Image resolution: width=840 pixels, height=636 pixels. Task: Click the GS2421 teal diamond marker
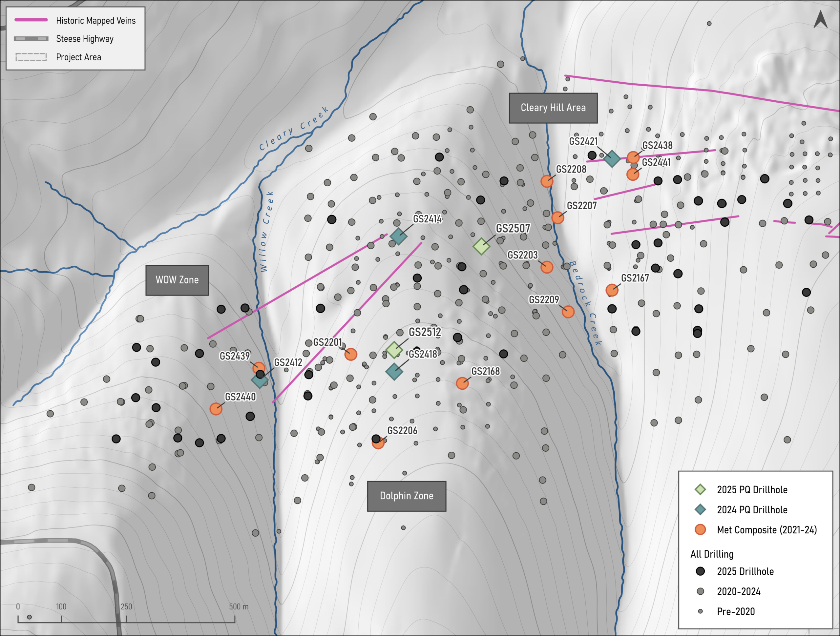pos(612,158)
